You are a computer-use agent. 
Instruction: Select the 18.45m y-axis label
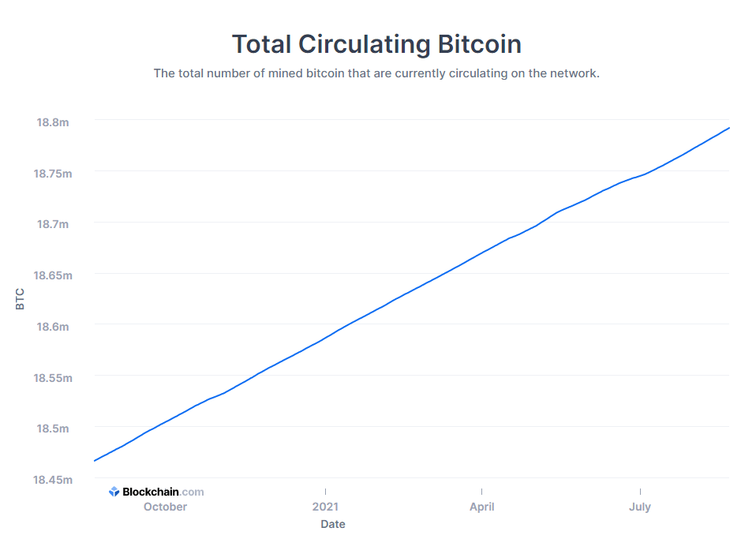pyautogui.click(x=53, y=479)
